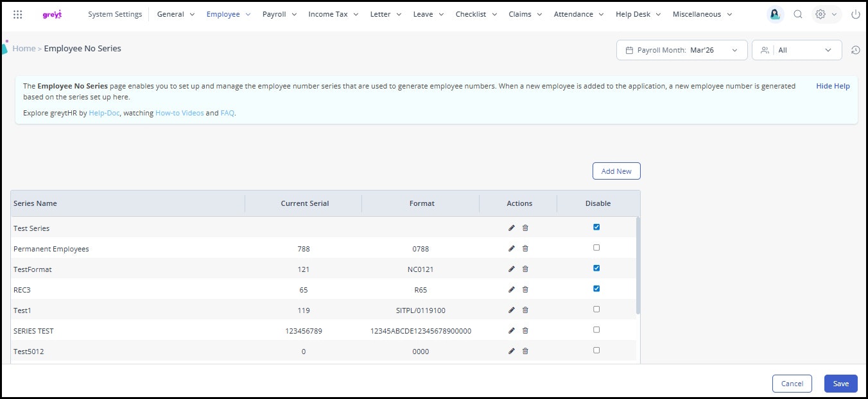This screenshot has width=868, height=399.
Task: Click the table's vertical scrollbar
Action: tap(638, 266)
